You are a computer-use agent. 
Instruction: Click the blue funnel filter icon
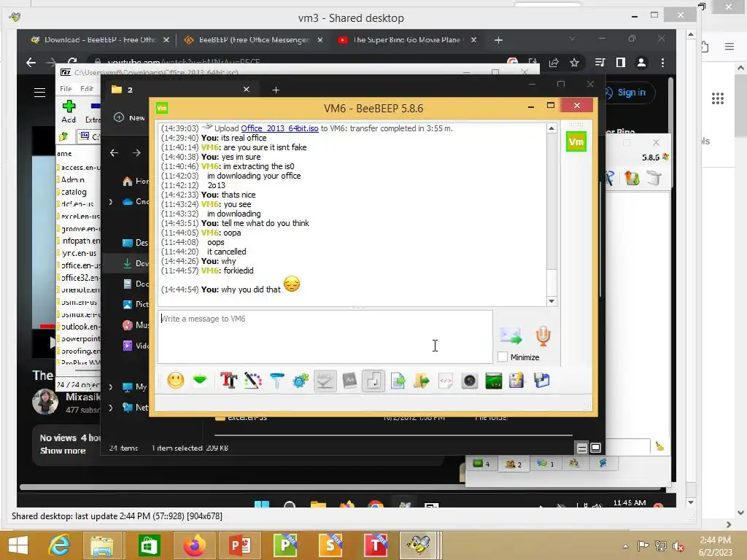point(276,381)
